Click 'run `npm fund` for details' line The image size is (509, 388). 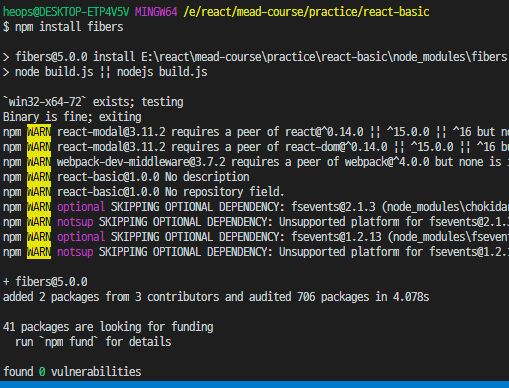coord(93,342)
